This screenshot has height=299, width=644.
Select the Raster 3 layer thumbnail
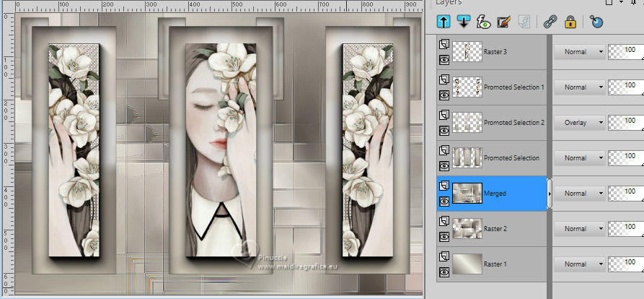coord(467,52)
